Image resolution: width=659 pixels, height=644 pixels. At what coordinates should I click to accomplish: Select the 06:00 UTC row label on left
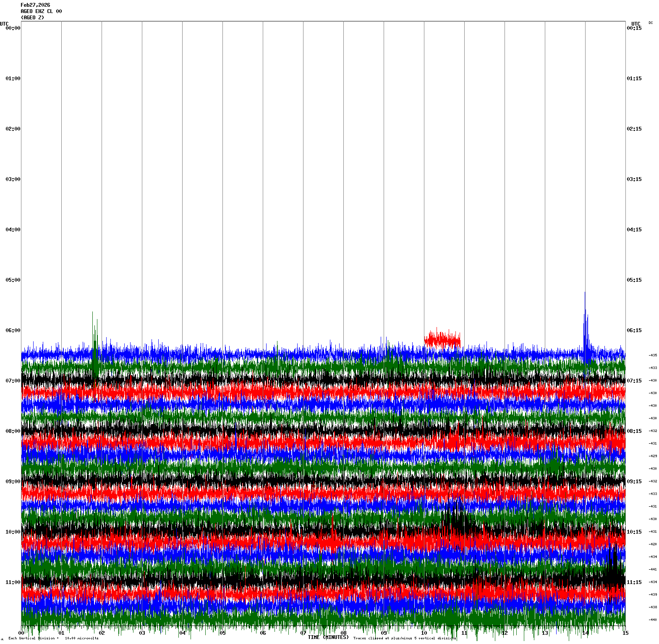point(13,330)
